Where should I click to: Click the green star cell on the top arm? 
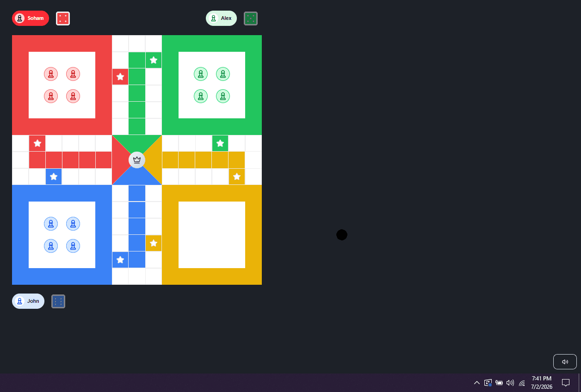(154, 60)
